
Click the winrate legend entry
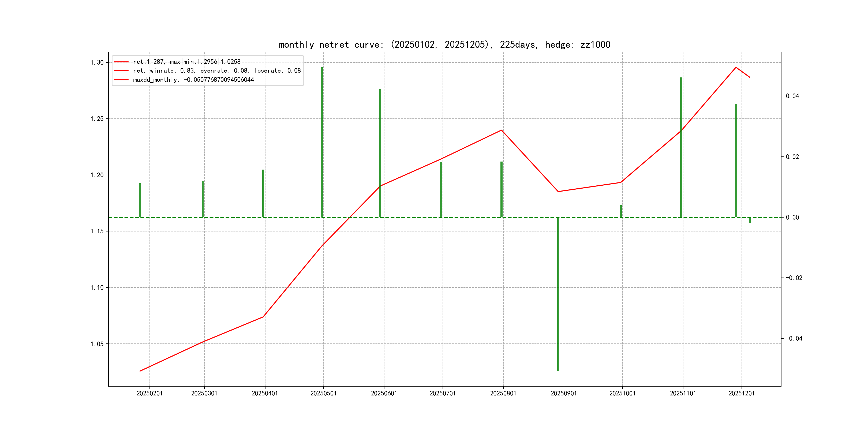coord(217,71)
